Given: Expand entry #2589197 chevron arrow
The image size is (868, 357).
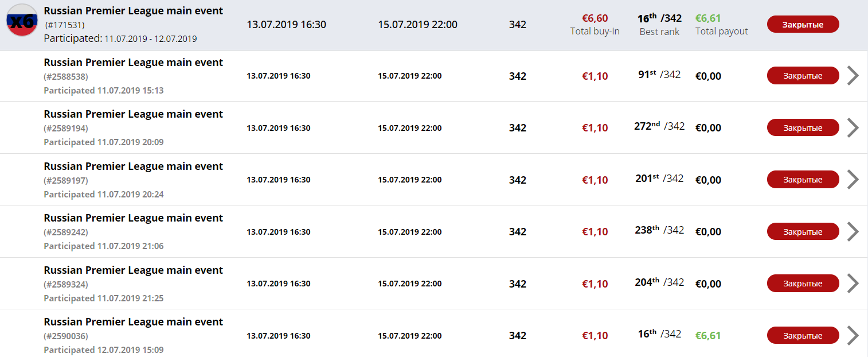Looking at the screenshot, I should coord(853,180).
